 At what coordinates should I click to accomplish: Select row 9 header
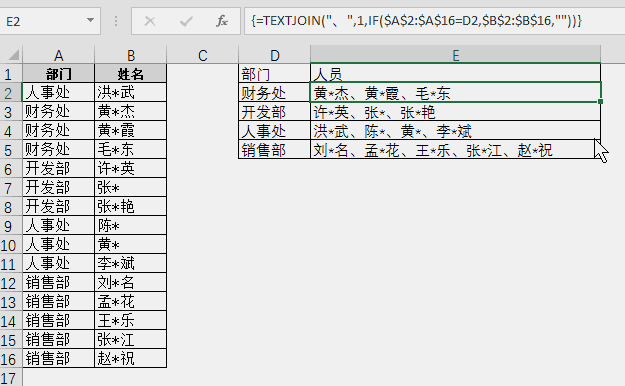click(x=11, y=226)
